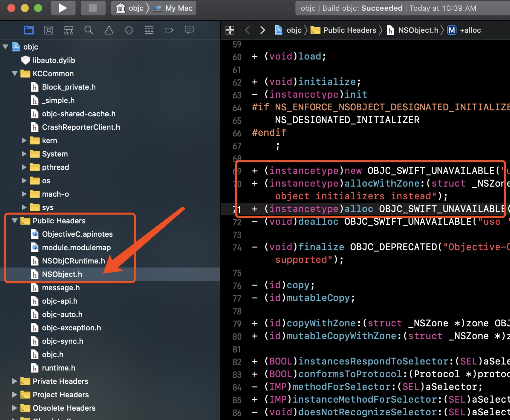510x420 pixels.
Task: Show the Symbol navigator
Action: (x=69, y=30)
